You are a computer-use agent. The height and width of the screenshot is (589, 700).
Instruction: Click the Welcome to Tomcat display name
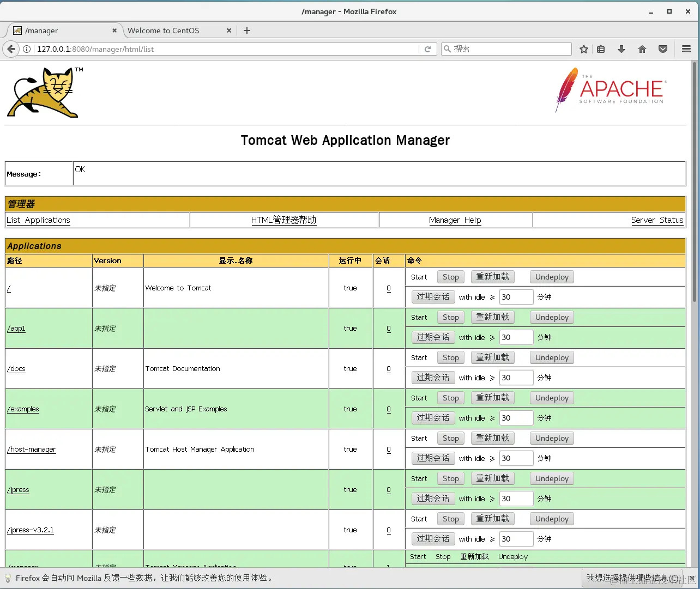178,288
